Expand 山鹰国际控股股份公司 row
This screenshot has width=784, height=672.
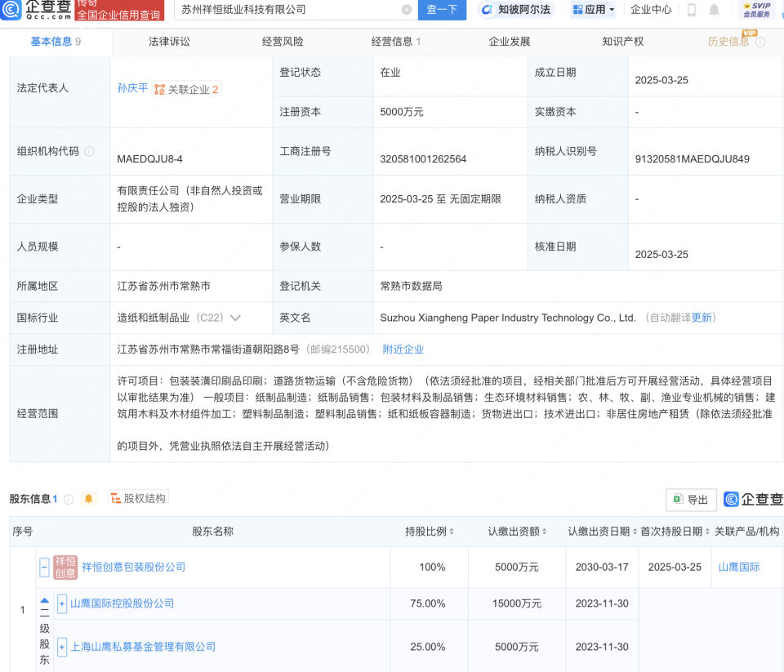tap(62, 603)
